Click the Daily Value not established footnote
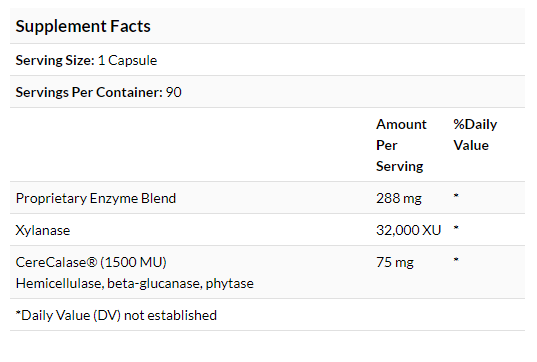Viewport: 537px width, 362px height. pyautogui.click(x=116, y=315)
